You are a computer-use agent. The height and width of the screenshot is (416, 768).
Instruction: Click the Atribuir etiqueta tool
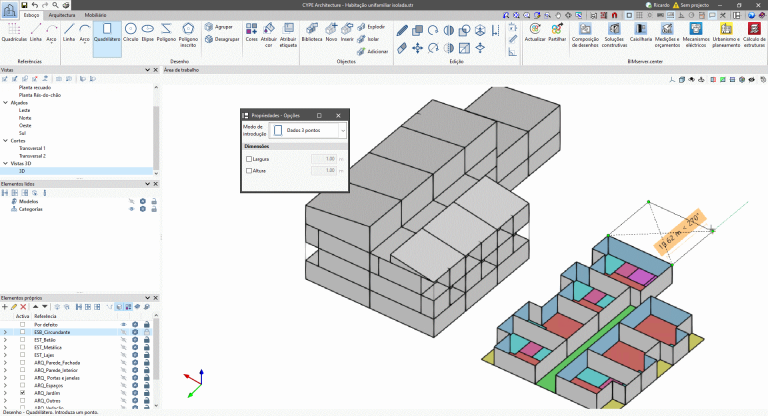tap(288, 35)
